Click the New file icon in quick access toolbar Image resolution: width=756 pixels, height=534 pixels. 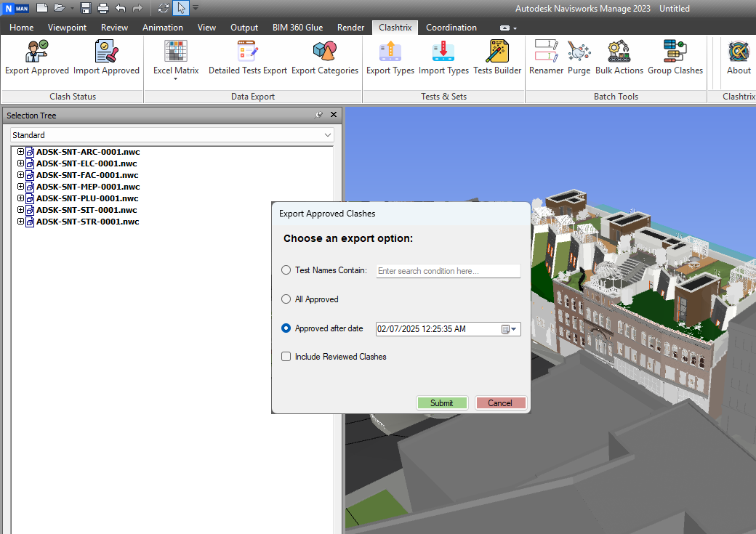[42, 8]
